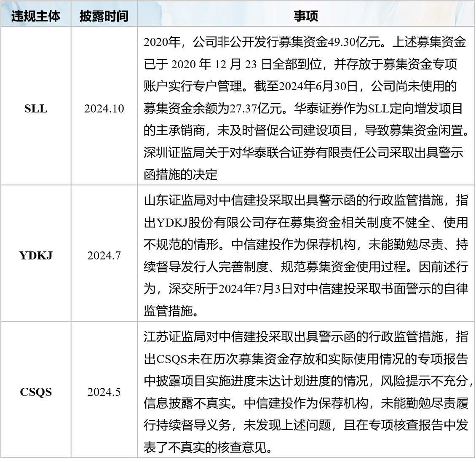The height and width of the screenshot is (462, 476).
Task: Click the line starting 已于 2020 年 12 月 23 日
Action: pos(300,64)
